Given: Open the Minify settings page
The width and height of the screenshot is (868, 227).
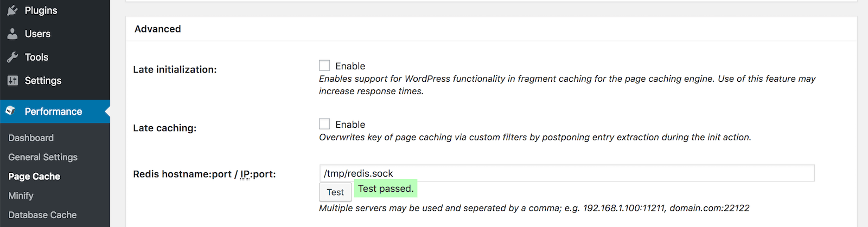Looking at the screenshot, I should click(x=21, y=196).
